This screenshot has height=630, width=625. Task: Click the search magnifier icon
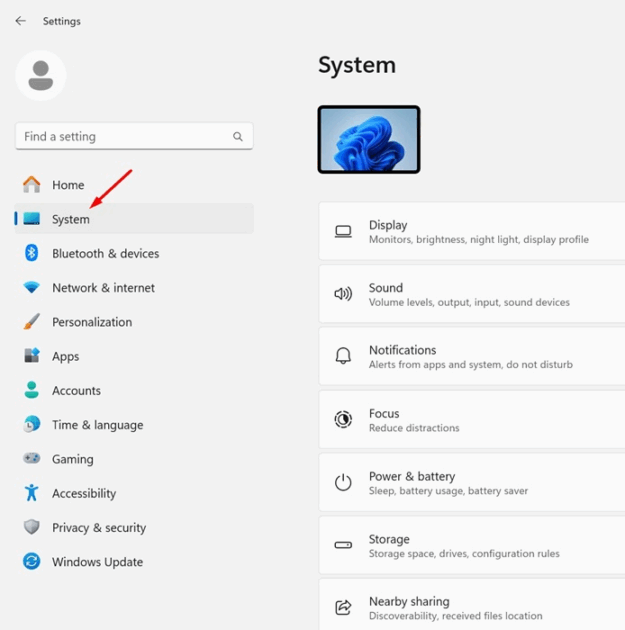[238, 137]
